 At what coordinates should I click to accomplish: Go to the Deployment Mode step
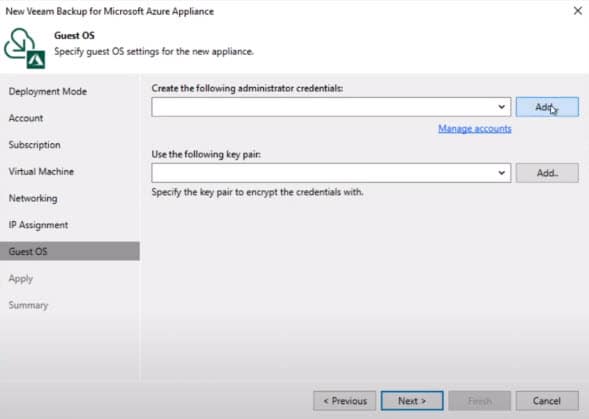48,91
